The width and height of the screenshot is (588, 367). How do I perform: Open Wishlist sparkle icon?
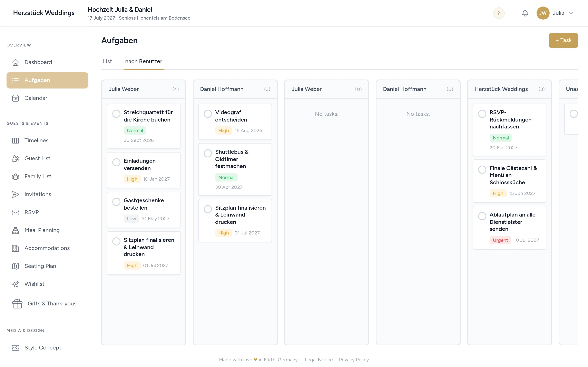16,284
